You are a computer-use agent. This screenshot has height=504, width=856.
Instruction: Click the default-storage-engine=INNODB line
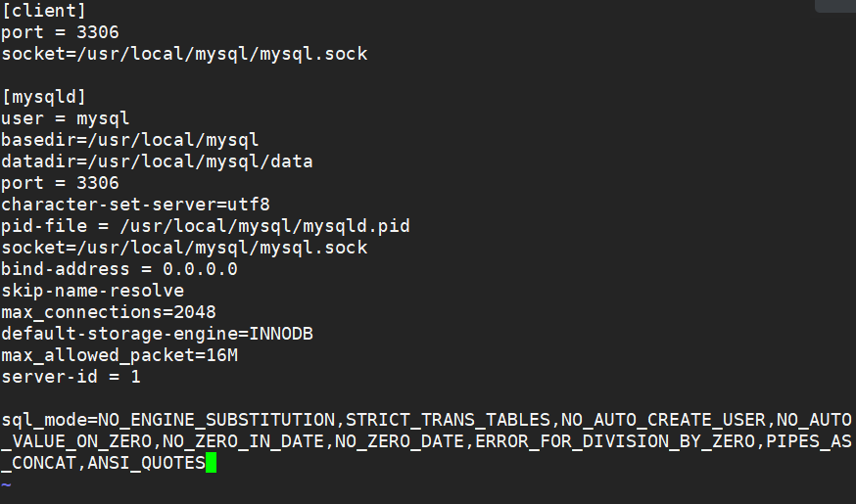157,334
